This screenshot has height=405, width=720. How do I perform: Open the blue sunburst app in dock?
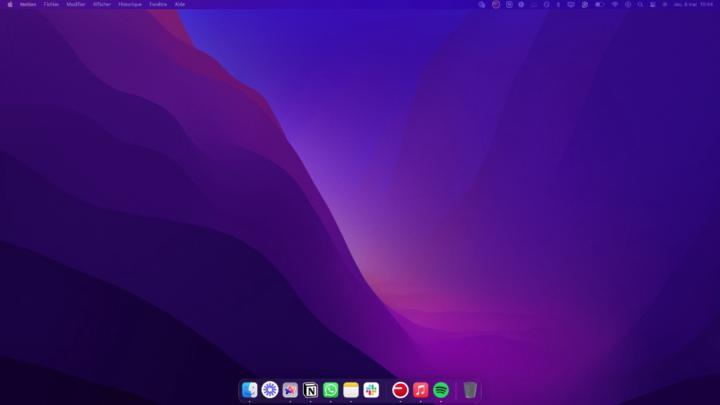tap(269, 390)
